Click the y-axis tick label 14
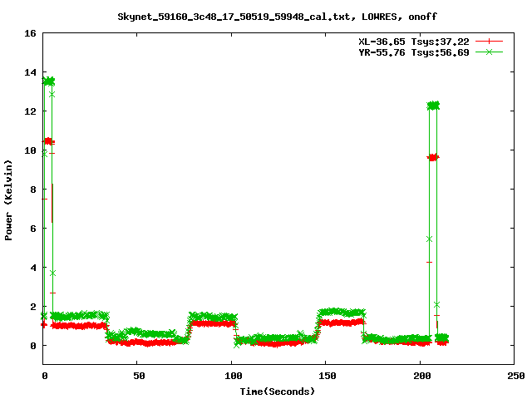The height and width of the screenshot is (399, 532). pos(30,72)
